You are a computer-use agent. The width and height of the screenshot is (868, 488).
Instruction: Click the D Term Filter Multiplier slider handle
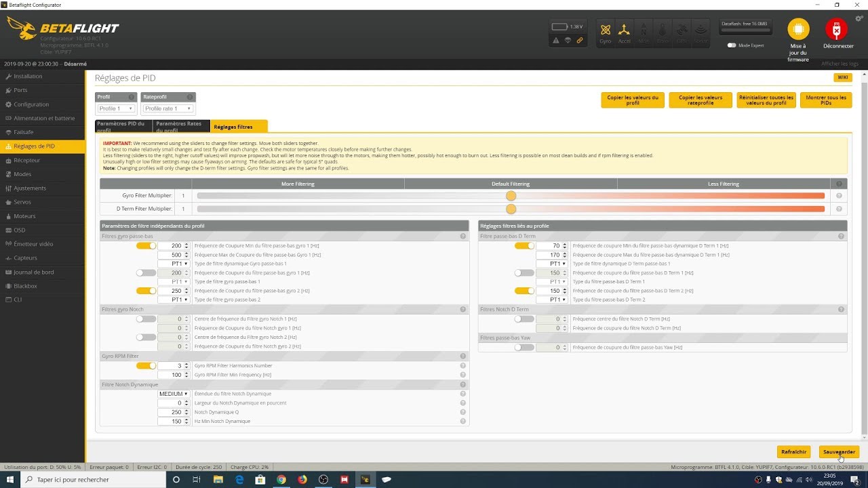511,209
